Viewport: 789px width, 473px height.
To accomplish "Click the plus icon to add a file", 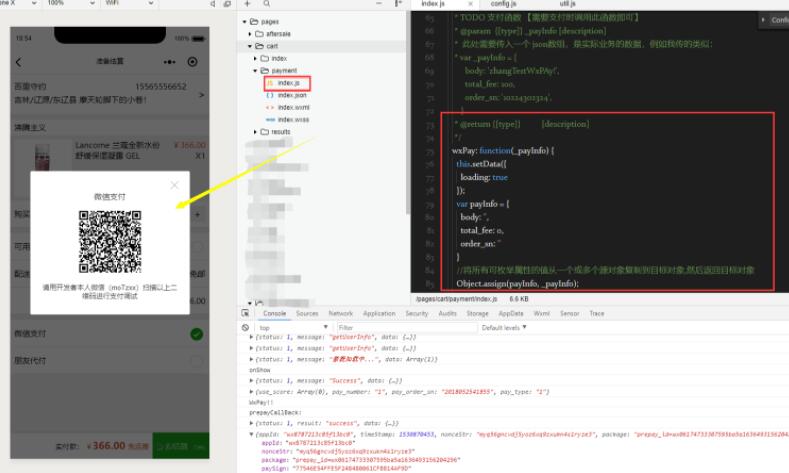I will [x=247, y=4].
